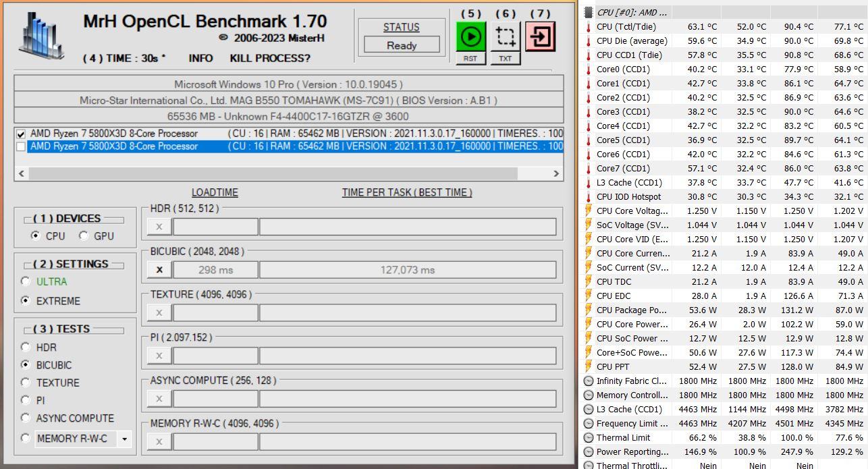Clear the MEMORY R-W-C result x button
This screenshot has width=868, height=469.
pyautogui.click(x=159, y=442)
